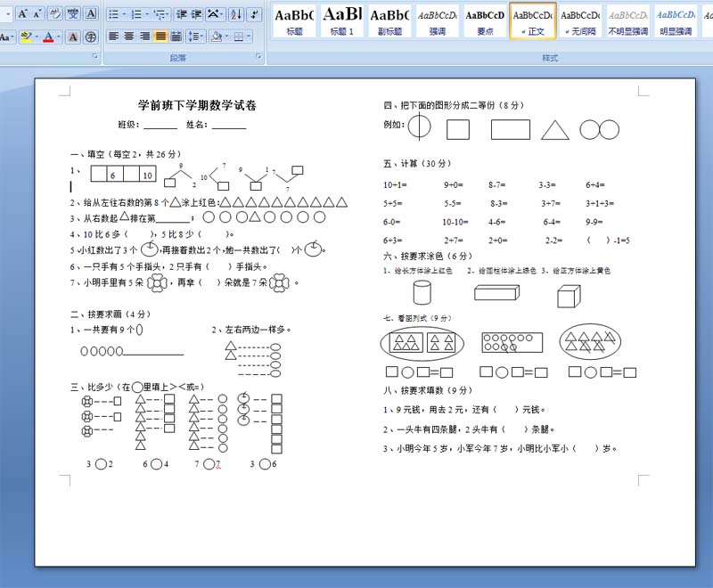The image size is (713, 588).
Task: Apply the 强调 style
Action: (438, 21)
